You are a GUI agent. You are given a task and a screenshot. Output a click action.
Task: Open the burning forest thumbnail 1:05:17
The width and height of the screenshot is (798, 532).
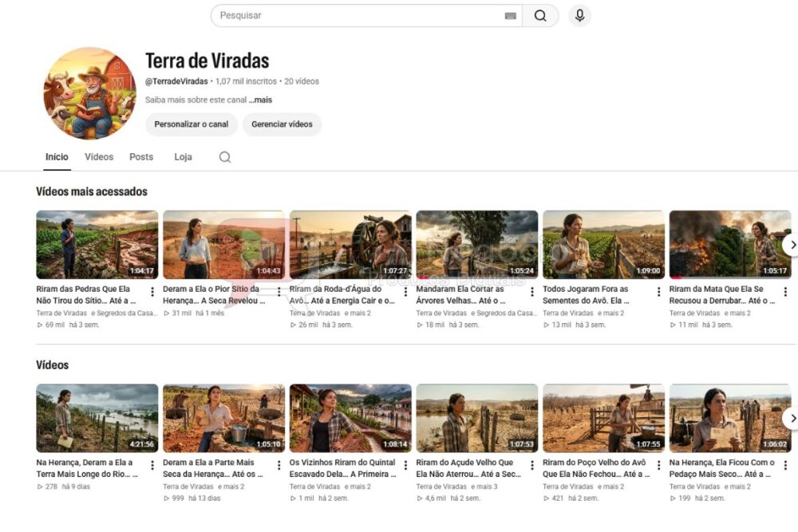pyautogui.click(x=730, y=245)
